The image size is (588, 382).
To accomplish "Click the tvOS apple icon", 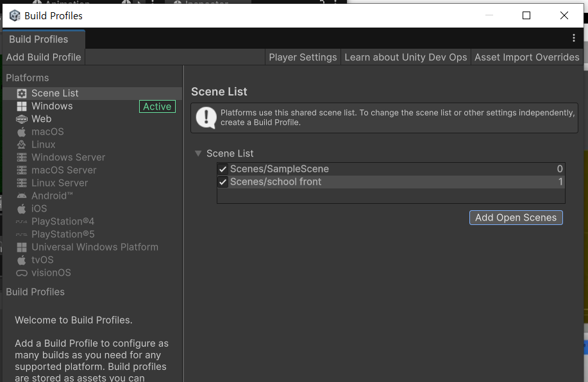I will tap(22, 260).
